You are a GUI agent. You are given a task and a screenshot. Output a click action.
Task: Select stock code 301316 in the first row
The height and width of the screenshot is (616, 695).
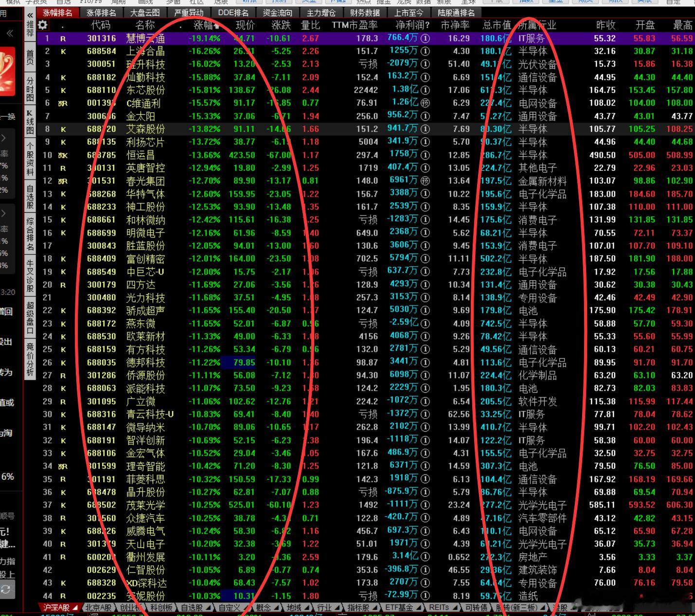tap(102, 38)
